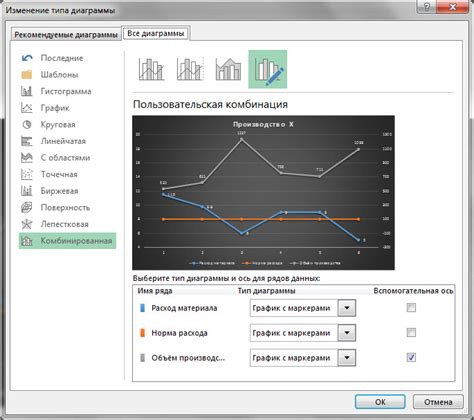Screen dimensions: 474x420
Task: Click the Отмена cancel button
Action: (438, 402)
